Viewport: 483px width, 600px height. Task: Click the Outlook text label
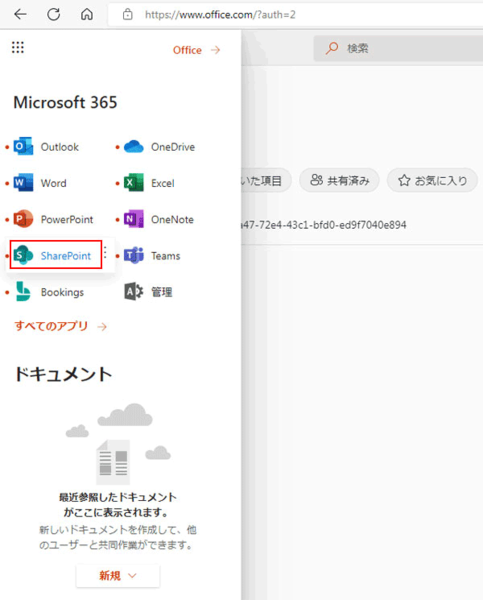pyautogui.click(x=60, y=147)
